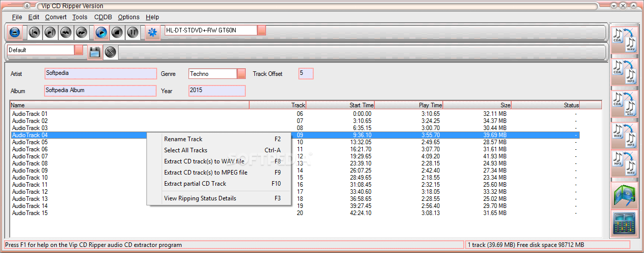Fast forward the current track
The image size is (644, 253).
pyautogui.click(x=82, y=32)
